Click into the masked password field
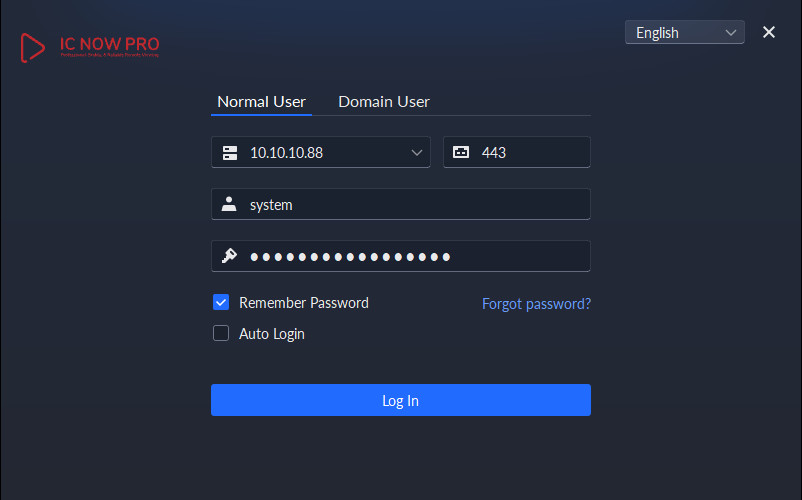Viewport: 802px width, 500px height. pyautogui.click(x=410, y=256)
